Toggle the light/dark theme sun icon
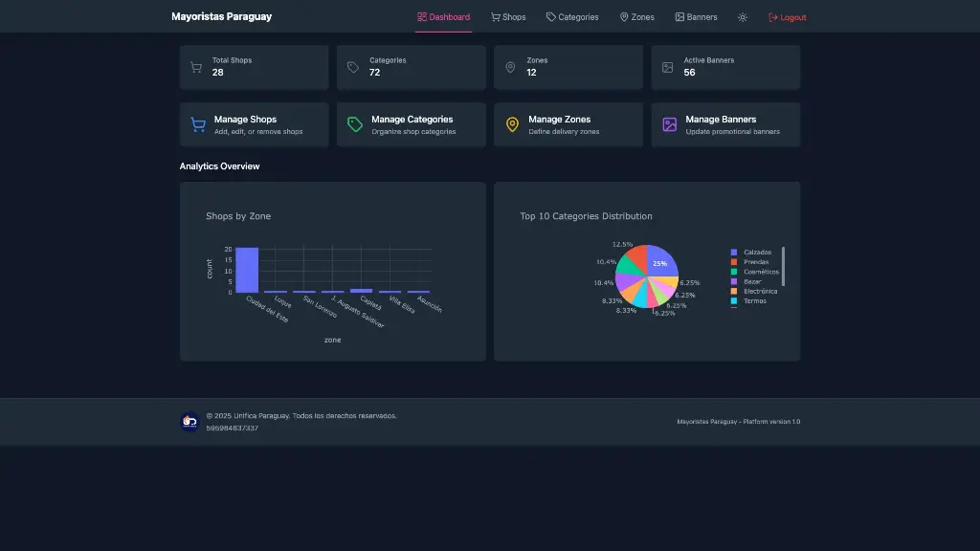 click(743, 17)
